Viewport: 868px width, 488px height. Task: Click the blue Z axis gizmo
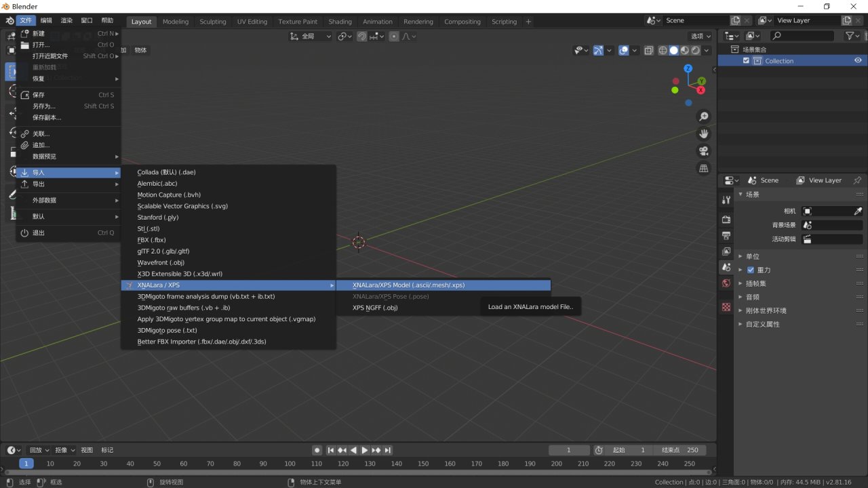[688, 68]
